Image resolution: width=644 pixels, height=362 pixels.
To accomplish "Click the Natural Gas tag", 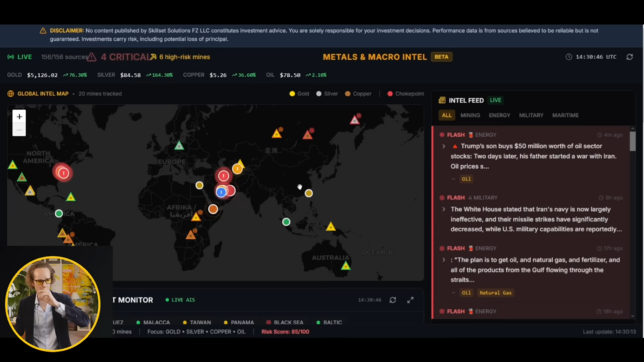I will coord(496,293).
